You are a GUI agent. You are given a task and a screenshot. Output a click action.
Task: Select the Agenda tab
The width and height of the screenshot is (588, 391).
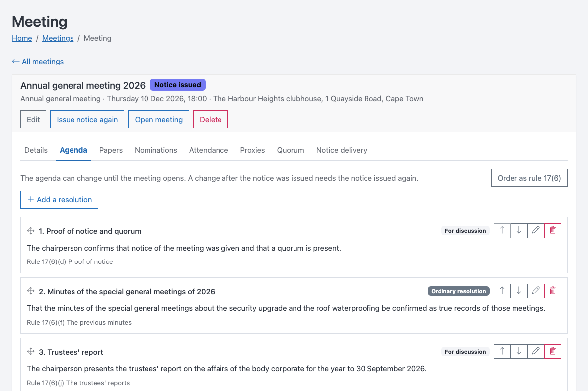pyautogui.click(x=73, y=150)
